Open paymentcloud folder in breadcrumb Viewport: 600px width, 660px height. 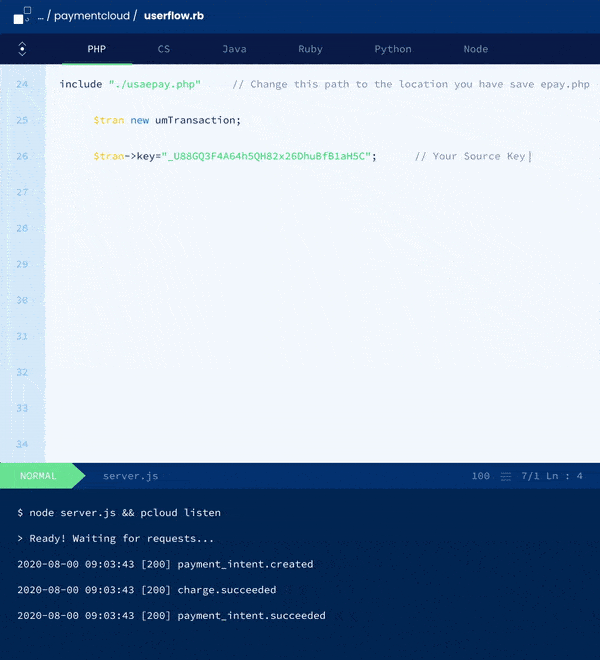pyautogui.click(x=92, y=16)
